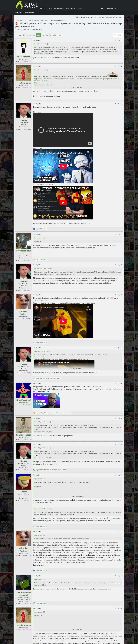
Task: Click the share icon on post #4,563
Action: [115, 104]
